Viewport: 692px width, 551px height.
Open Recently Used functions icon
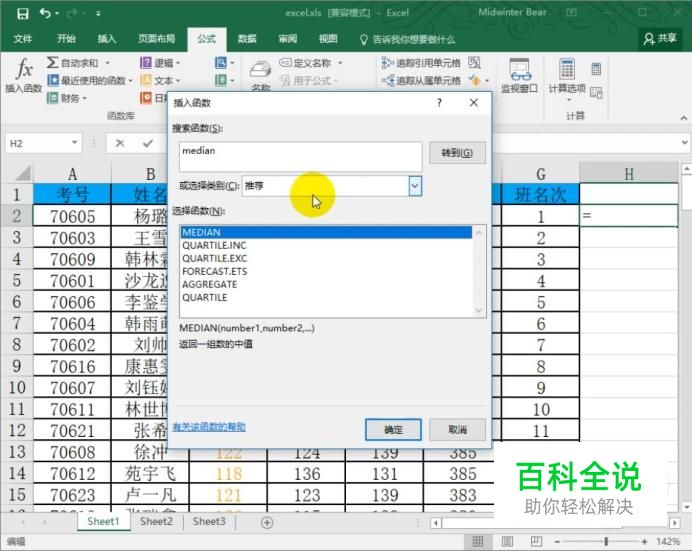[x=53, y=80]
